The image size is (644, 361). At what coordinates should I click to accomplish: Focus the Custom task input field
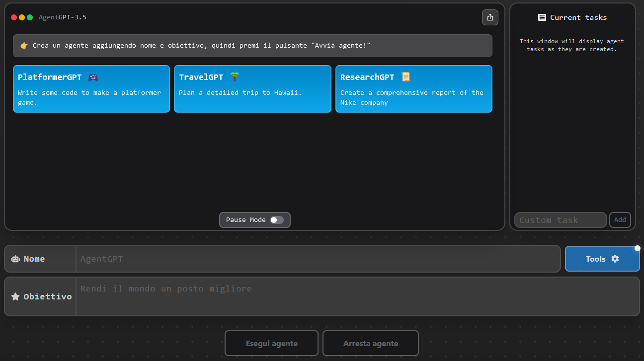560,220
